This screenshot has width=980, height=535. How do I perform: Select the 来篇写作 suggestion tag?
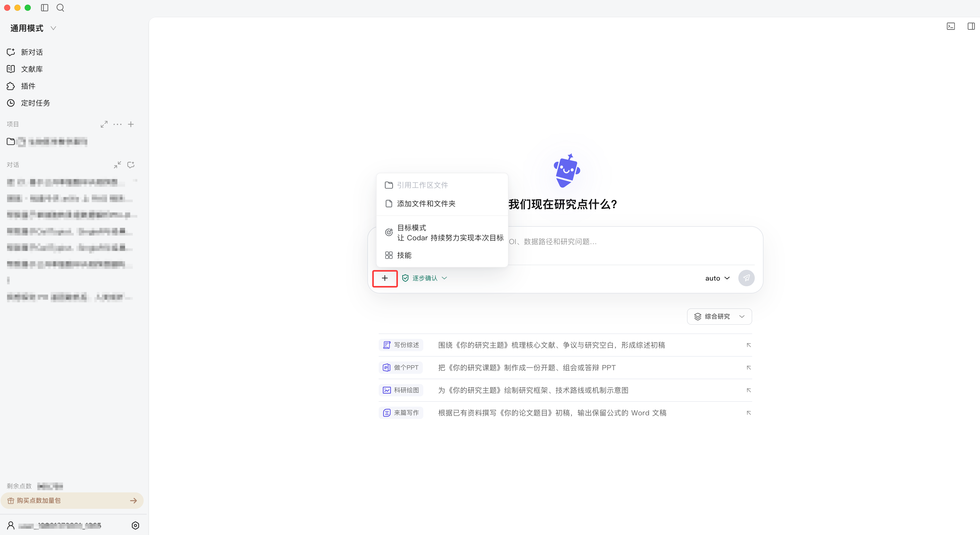tap(401, 413)
